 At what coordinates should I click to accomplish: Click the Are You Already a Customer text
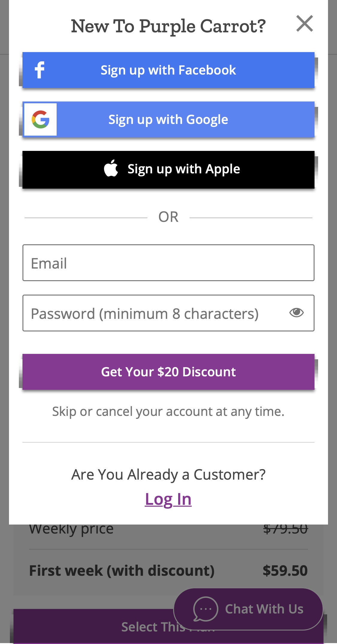[168, 474]
